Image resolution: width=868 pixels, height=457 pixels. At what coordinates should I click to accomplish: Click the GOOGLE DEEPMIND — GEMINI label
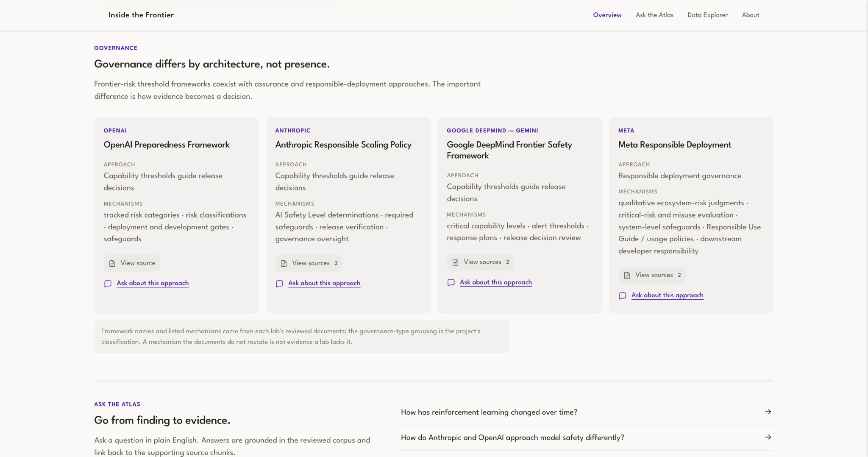(492, 131)
